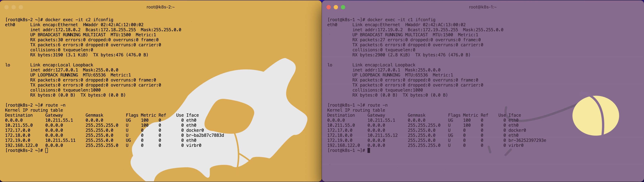The height and width of the screenshot is (182, 644).
Task: Click the Gateway column header in k8s-2
Action: 54,115
